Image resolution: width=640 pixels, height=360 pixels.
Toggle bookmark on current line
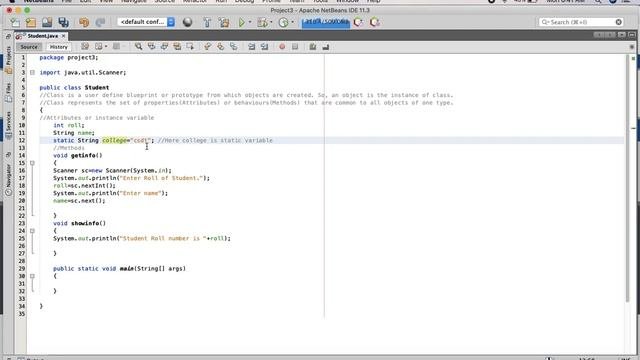click(x=233, y=47)
